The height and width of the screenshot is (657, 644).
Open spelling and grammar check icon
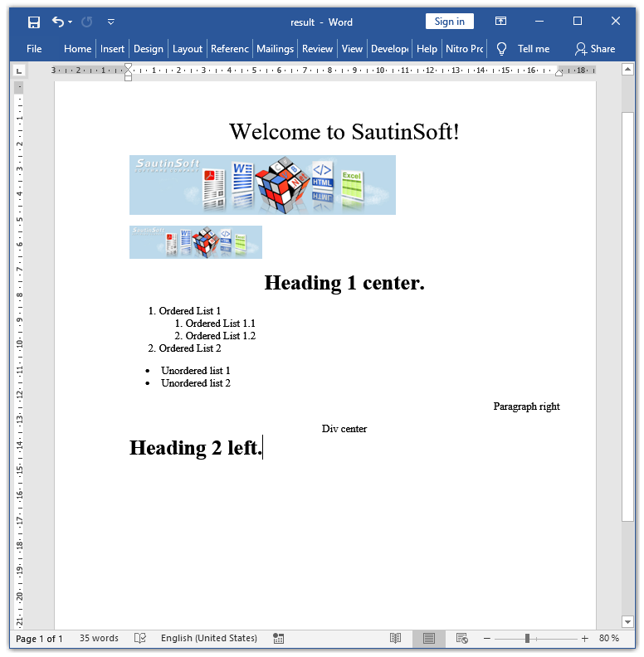click(140, 639)
